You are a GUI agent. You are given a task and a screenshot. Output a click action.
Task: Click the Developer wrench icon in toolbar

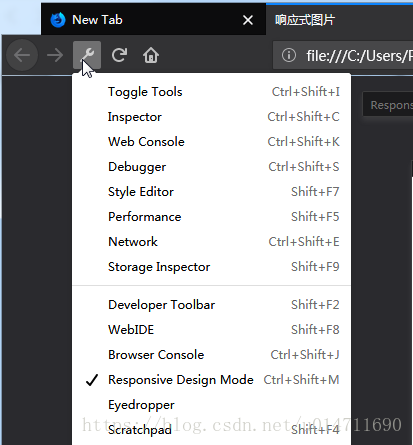pyautogui.click(x=87, y=55)
